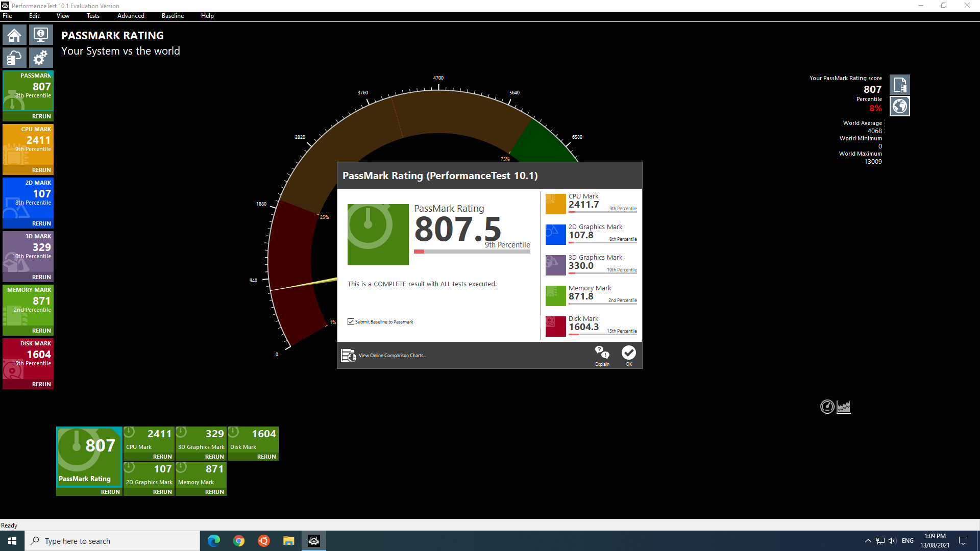Rerun the PassMark test in sidebar
Viewport: 980px width, 551px height.
tap(41, 116)
